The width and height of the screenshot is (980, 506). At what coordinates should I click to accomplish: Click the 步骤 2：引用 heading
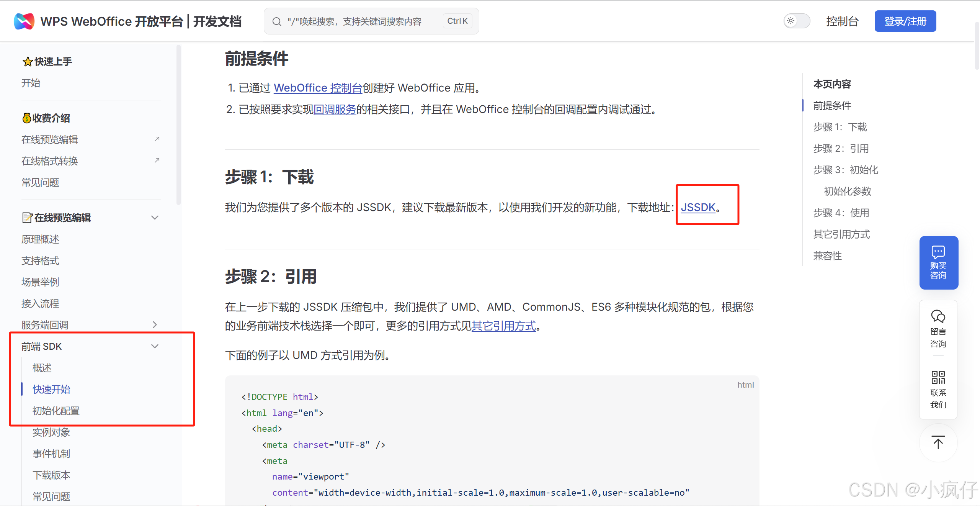[x=271, y=277]
